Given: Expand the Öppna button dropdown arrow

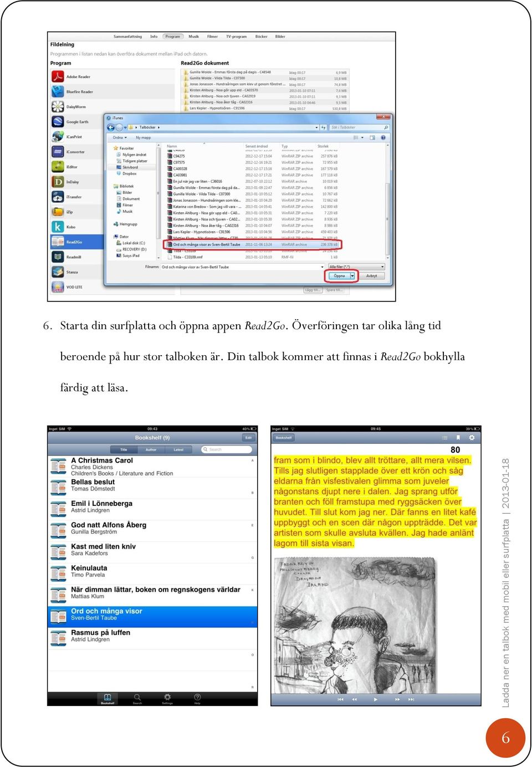Looking at the screenshot, I should click(x=352, y=276).
